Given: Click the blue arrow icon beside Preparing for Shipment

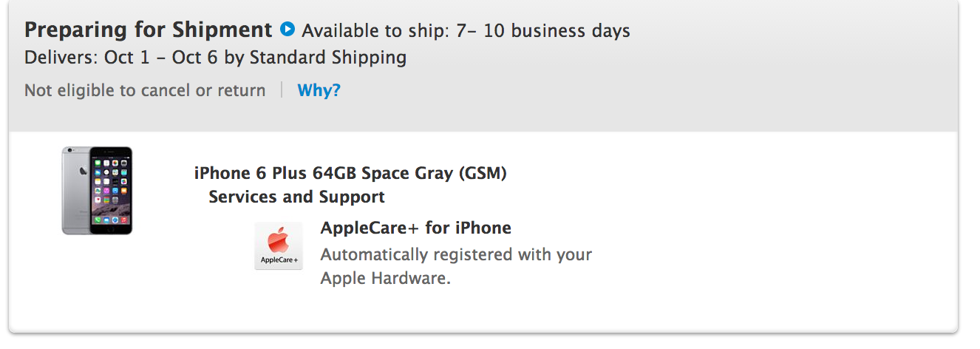Looking at the screenshot, I should (x=287, y=30).
